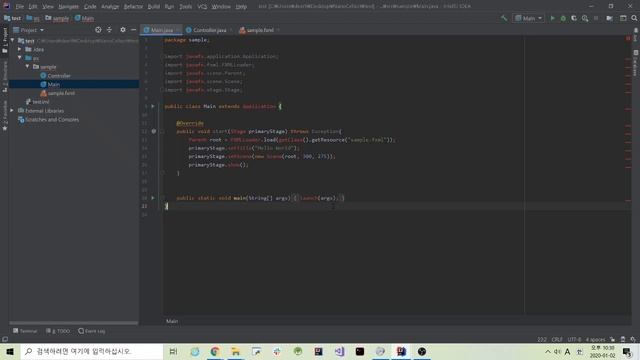Open the Analyze menu
This screenshot has height=360, width=640.
(110, 7)
